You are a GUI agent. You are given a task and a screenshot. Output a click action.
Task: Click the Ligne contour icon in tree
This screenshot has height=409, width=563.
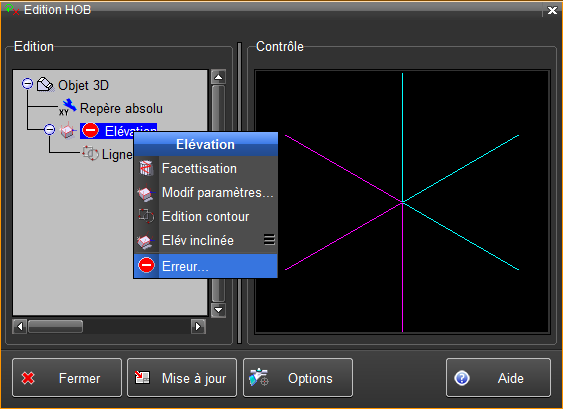tap(90, 154)
